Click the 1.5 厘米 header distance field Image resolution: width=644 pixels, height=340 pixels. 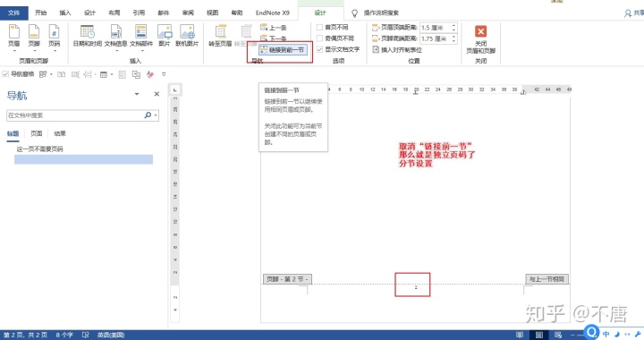[x=436, y=28]
